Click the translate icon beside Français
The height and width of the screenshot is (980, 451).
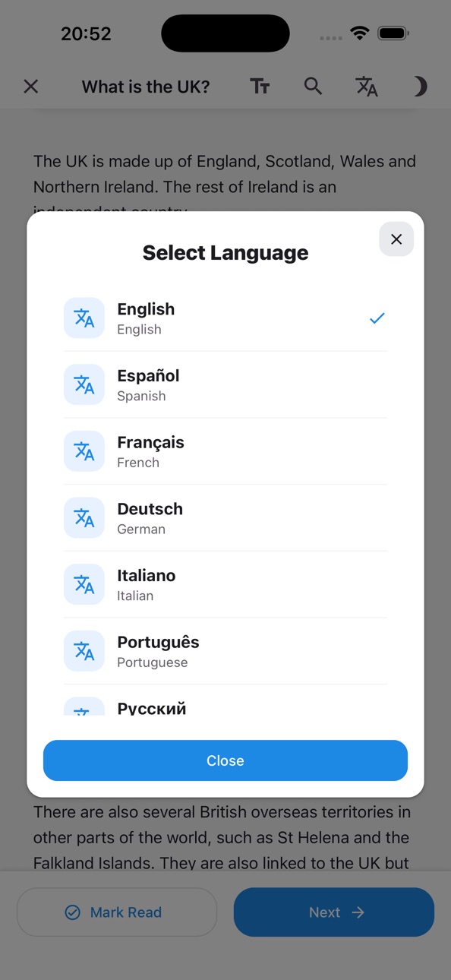pos(84,451)
